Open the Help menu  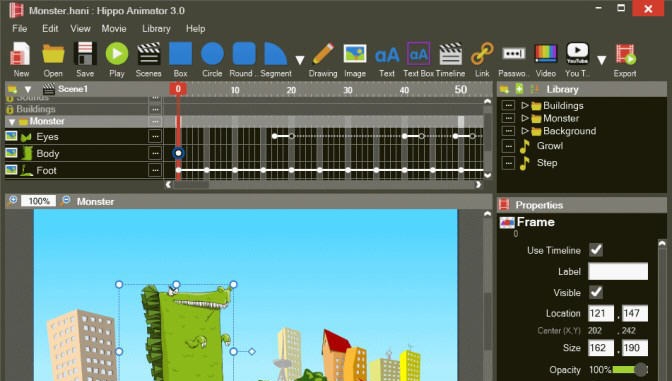click(195, 29)
